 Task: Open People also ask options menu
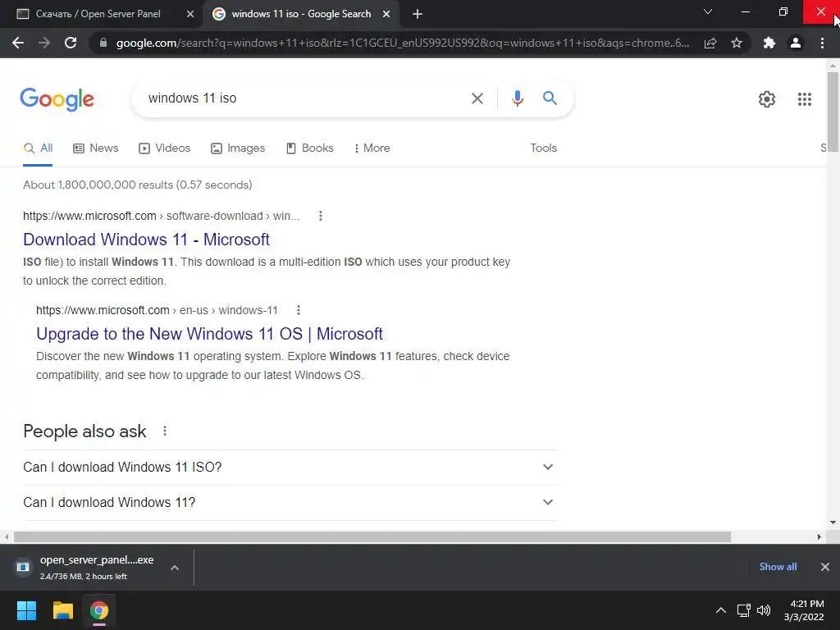pyautogui.click(x=165, y=431)
